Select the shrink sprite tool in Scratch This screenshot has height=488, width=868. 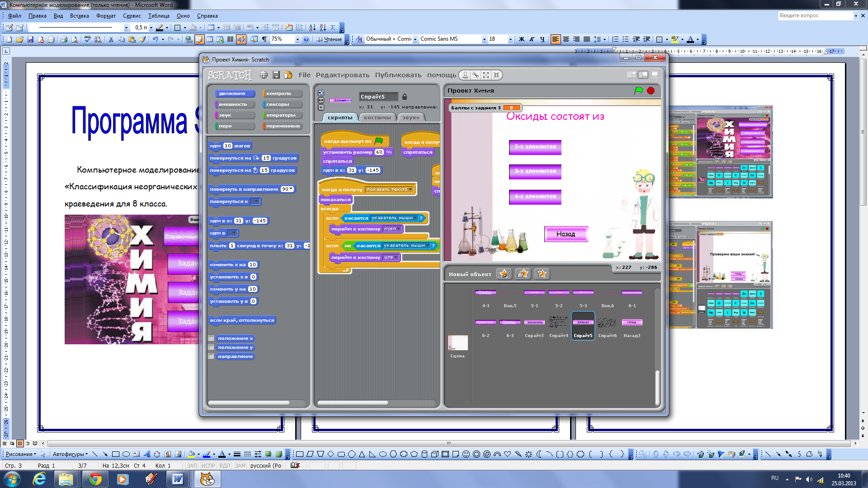click(496, 75)
